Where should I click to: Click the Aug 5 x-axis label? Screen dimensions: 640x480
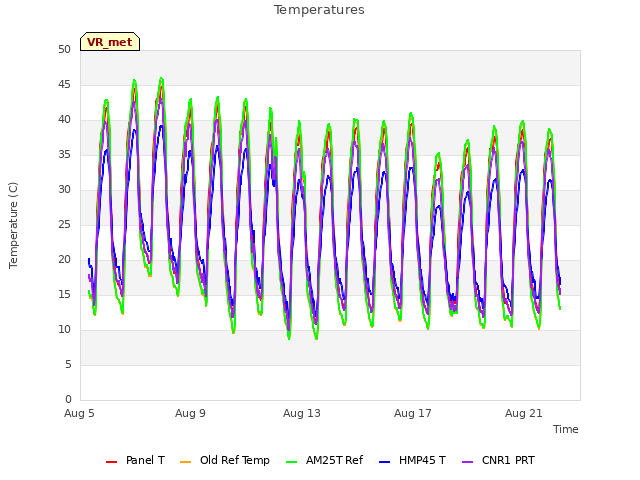click(x=79, y=413)
